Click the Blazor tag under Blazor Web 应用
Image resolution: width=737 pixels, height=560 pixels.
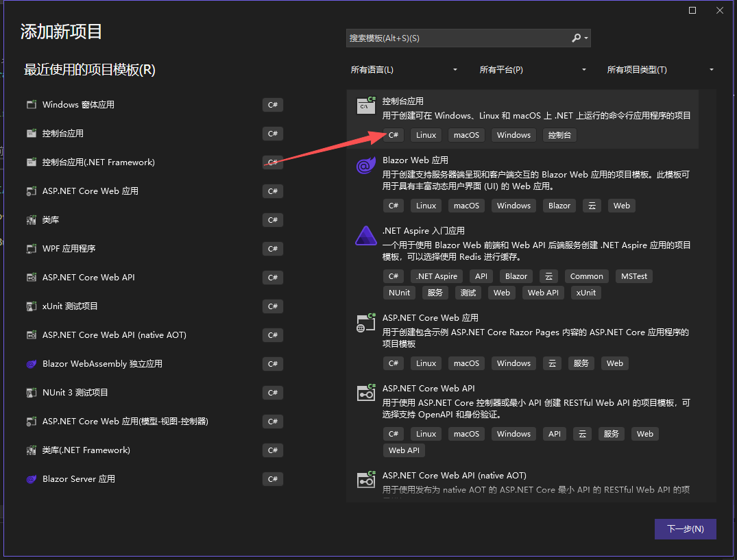[559, 206]
